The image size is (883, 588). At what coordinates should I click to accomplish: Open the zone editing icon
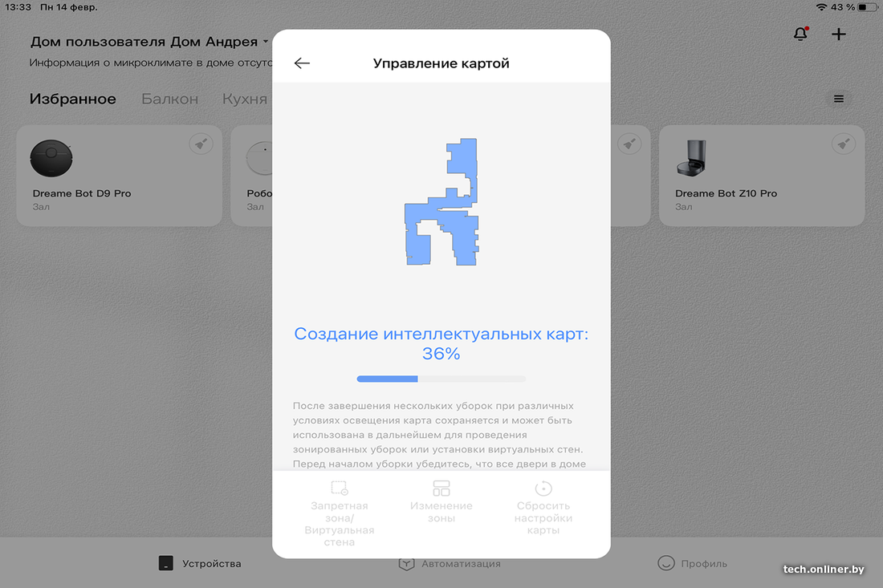point(441,488)
